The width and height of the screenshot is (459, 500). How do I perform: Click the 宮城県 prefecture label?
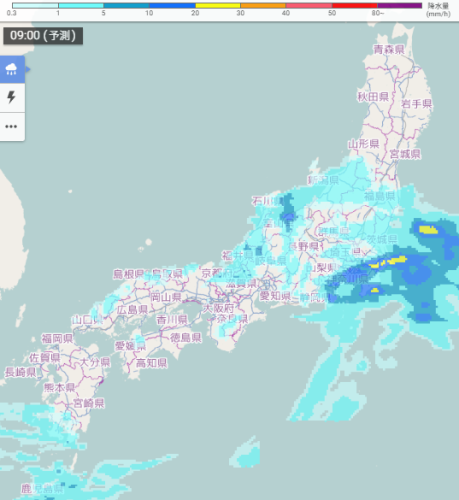coord(405,154)
